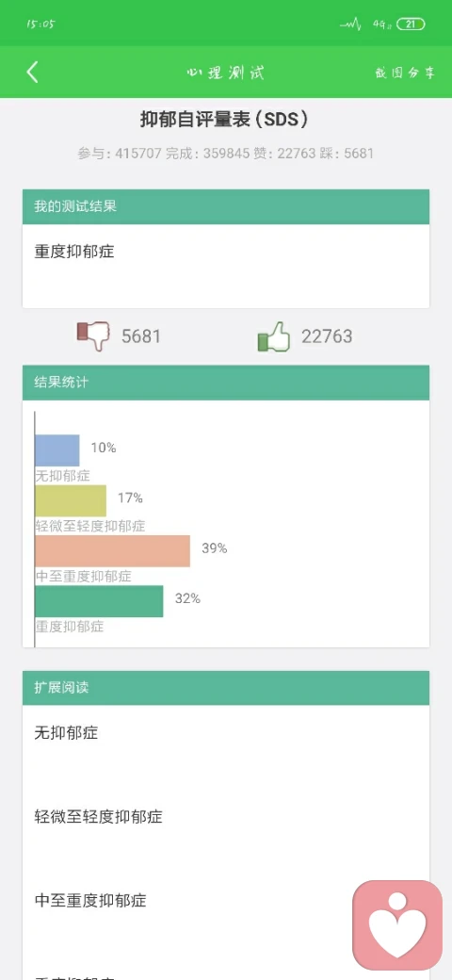The image size is (452, 980).
Task: Tap the 重度抑郁症 test result text
Action: click(x=74, y=252)
